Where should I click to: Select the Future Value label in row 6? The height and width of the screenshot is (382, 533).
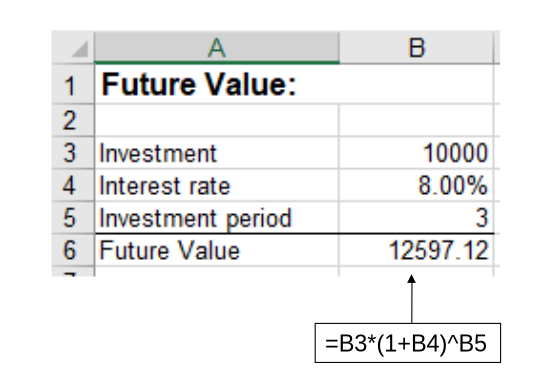click(x=217, y=250)
